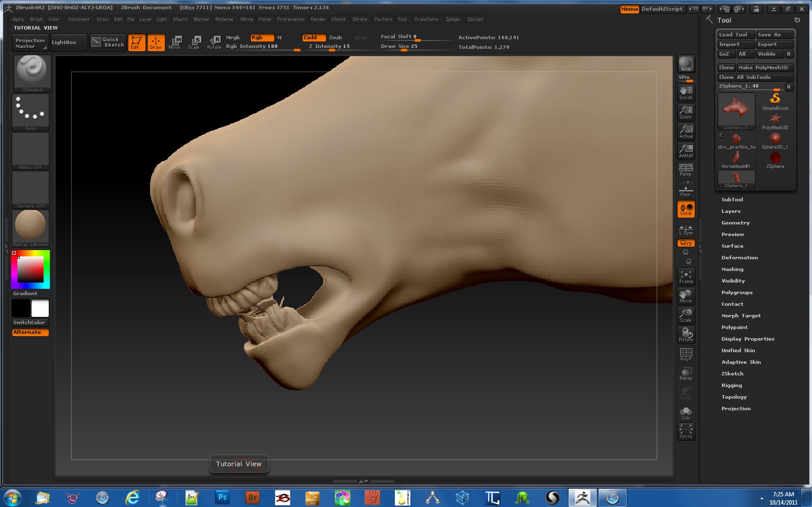Click the Load Tool button
This screenshot has height=507, width=812.
(735, 35)
